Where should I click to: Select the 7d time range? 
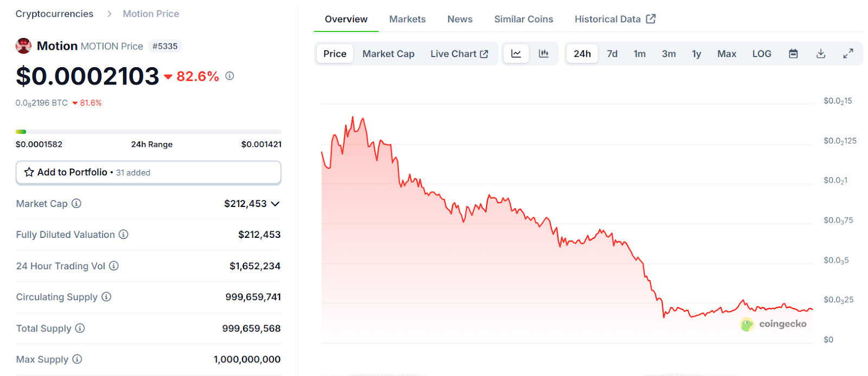click(612, 54)
